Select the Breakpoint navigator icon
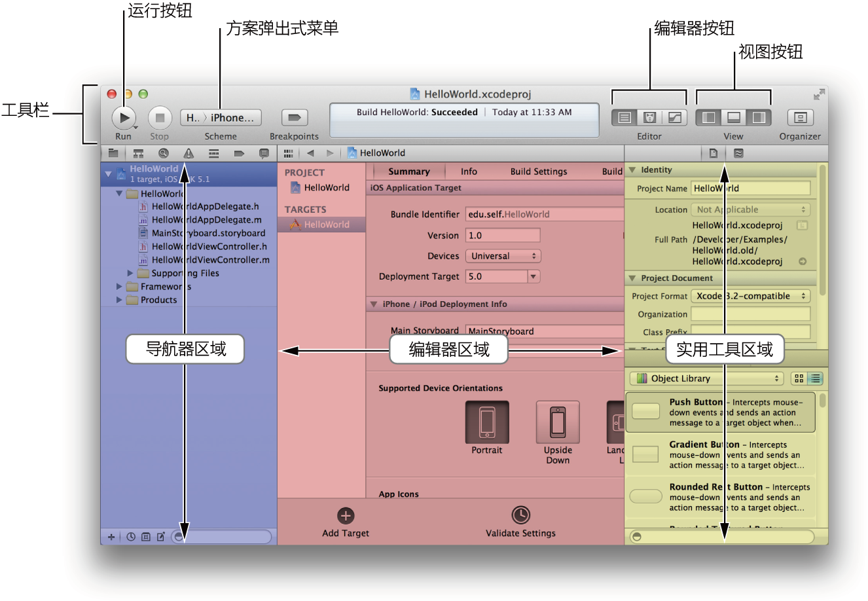 (x=239, y=153)
